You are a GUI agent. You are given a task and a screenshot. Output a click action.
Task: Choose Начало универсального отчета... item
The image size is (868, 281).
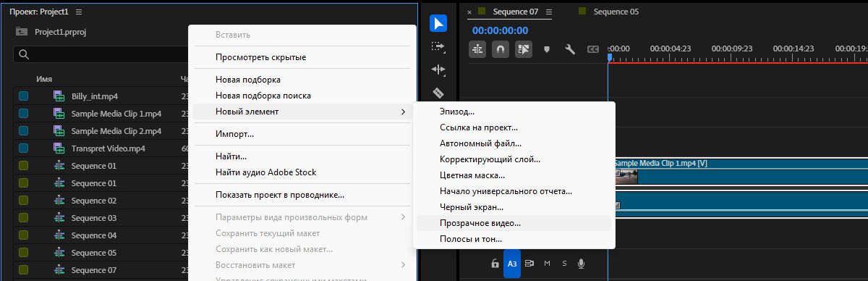pyautogui.click(x=506, y=191)
